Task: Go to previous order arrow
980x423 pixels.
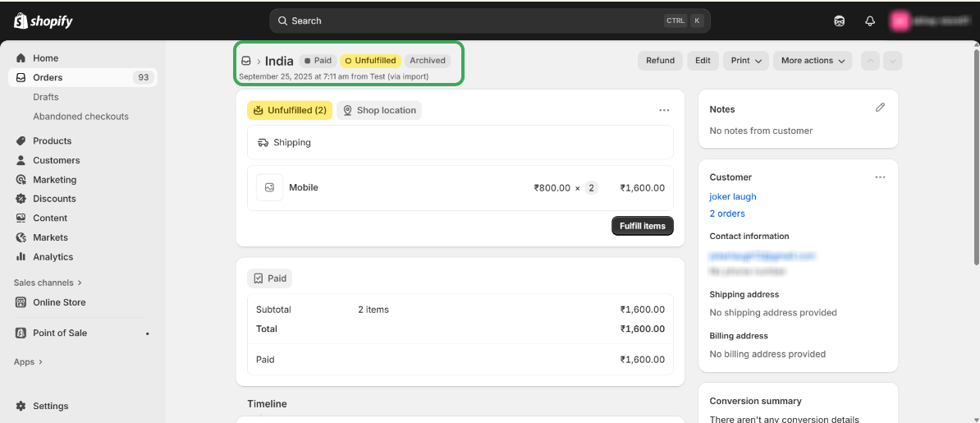Action: [870, 61]
